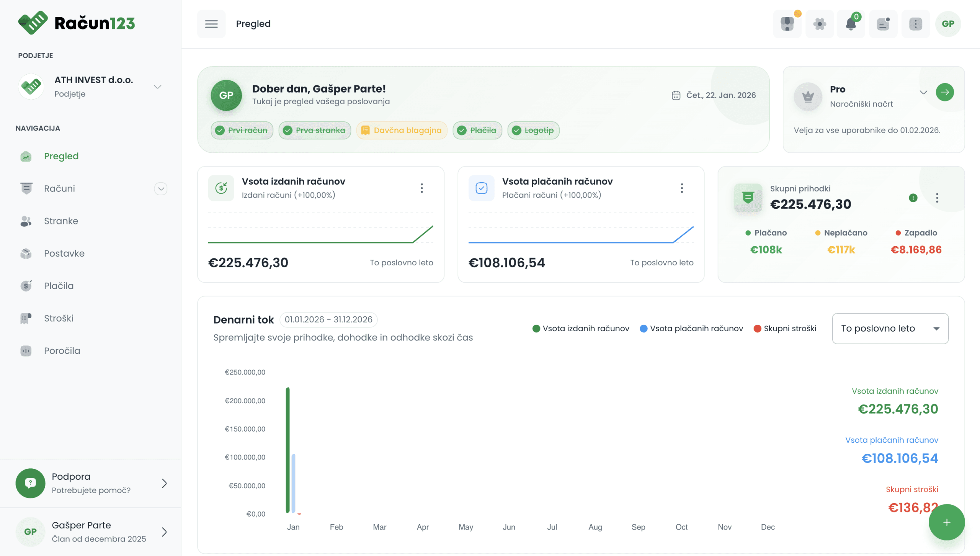Click the green info icon by Skupni prihodki

[x=913, y=198]
